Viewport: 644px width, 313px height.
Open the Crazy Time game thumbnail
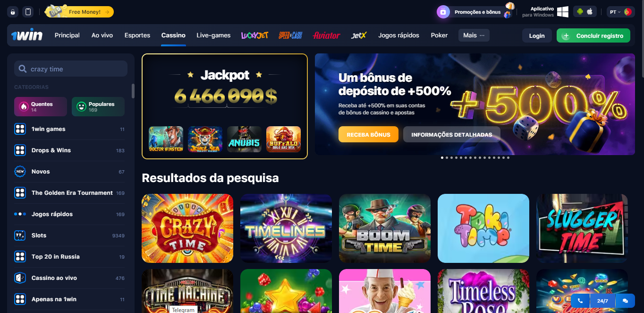(187, 228)
